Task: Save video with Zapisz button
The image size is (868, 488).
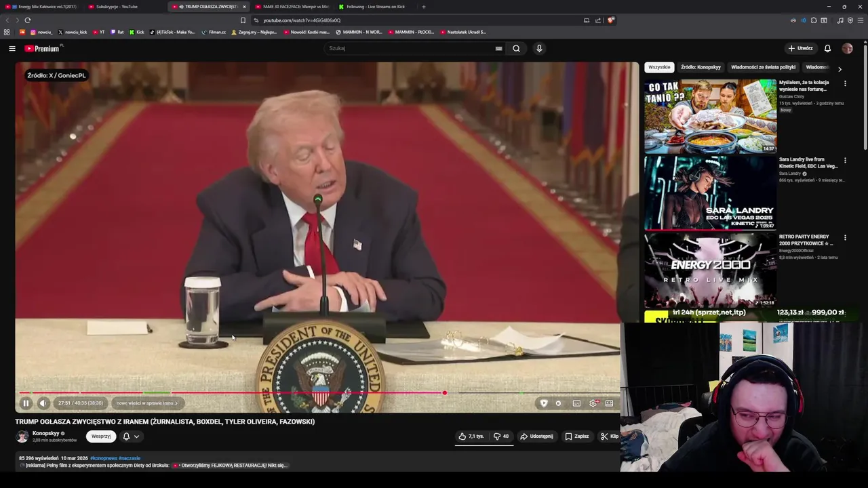Action: 577,436
